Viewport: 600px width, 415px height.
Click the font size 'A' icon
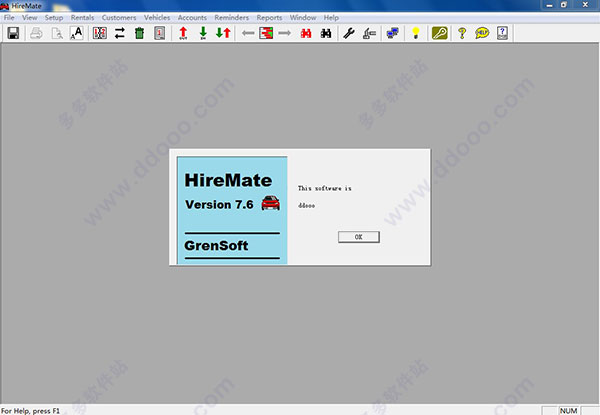77,33
